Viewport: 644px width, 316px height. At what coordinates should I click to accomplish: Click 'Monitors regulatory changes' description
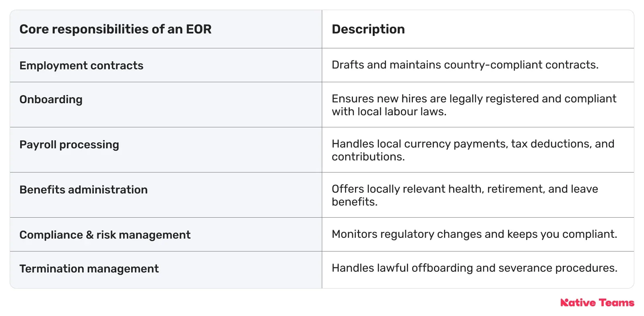(474, 234)
